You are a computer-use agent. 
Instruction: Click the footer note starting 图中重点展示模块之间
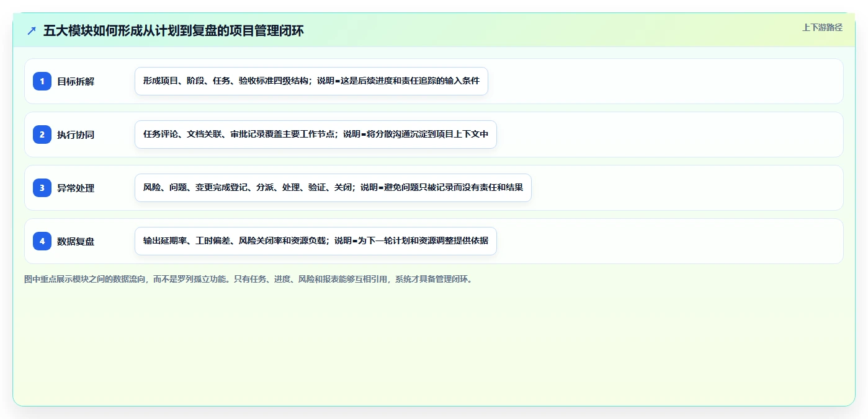pos(250,279)
